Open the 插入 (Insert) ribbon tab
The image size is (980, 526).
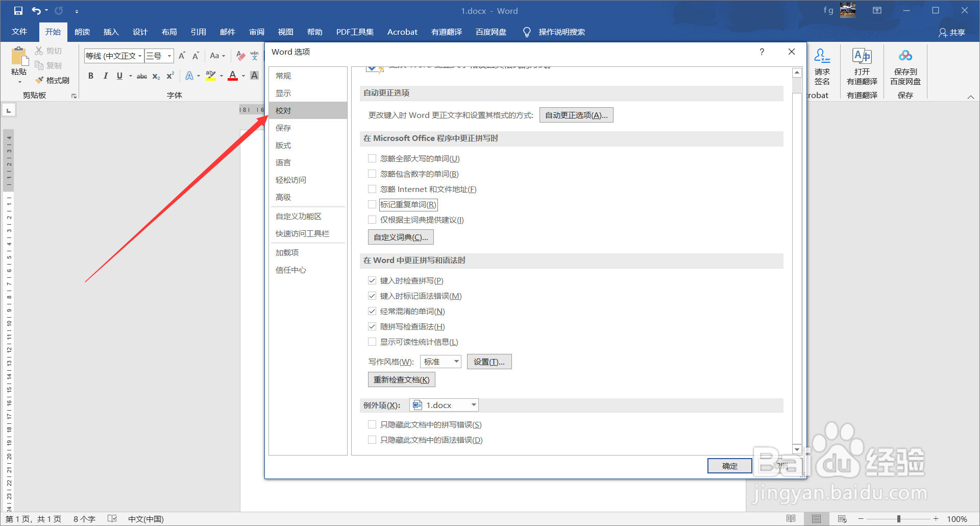pyautogui.click(x=111, y=32)
